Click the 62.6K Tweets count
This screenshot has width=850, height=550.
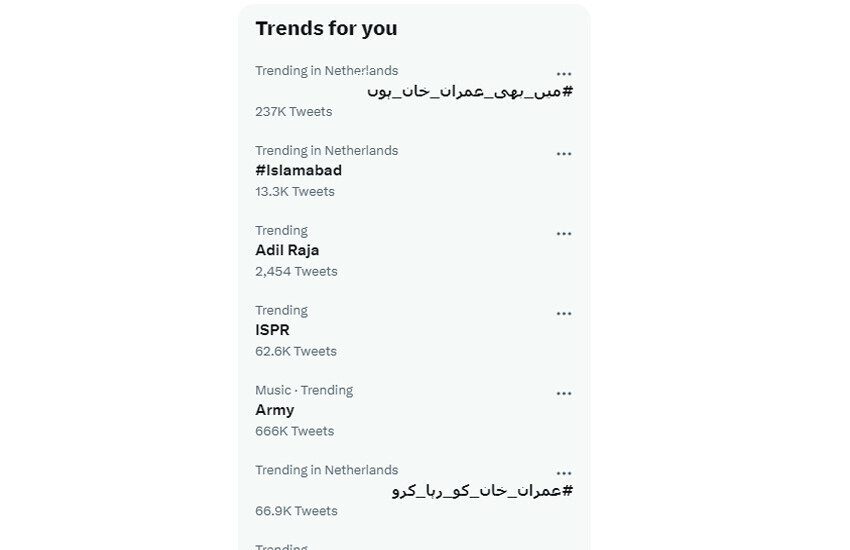point(296,352)
